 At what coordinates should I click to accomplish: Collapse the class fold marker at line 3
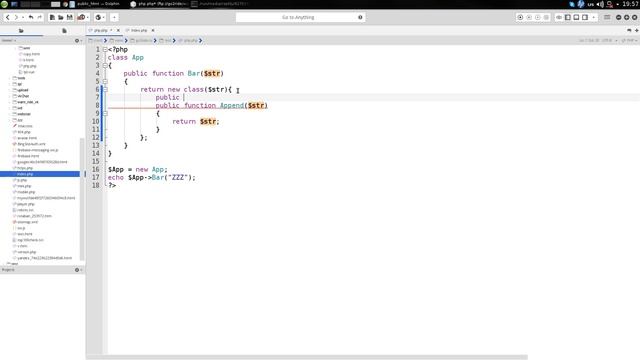(x=105, y=65)
